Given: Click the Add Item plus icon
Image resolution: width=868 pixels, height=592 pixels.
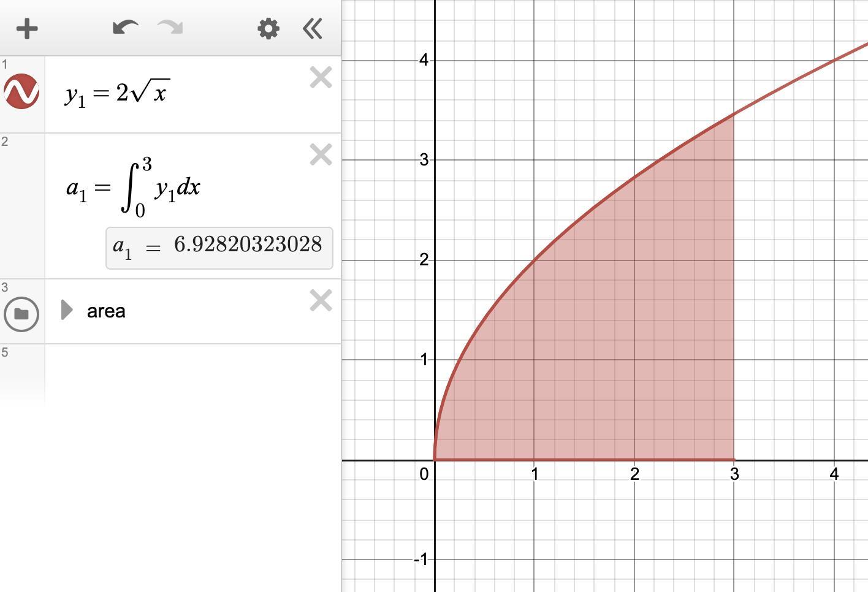Looking at the screenshot, I should (27, 29).
